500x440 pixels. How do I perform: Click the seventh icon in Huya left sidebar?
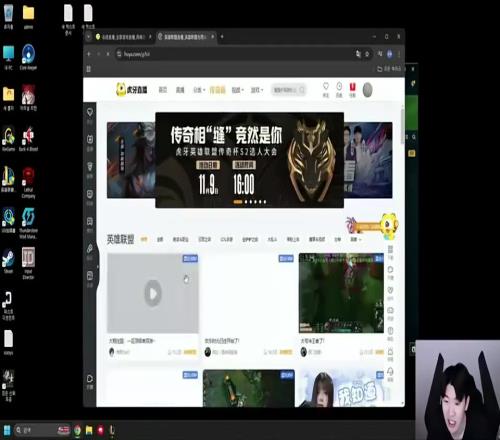(x=90, y=276)
